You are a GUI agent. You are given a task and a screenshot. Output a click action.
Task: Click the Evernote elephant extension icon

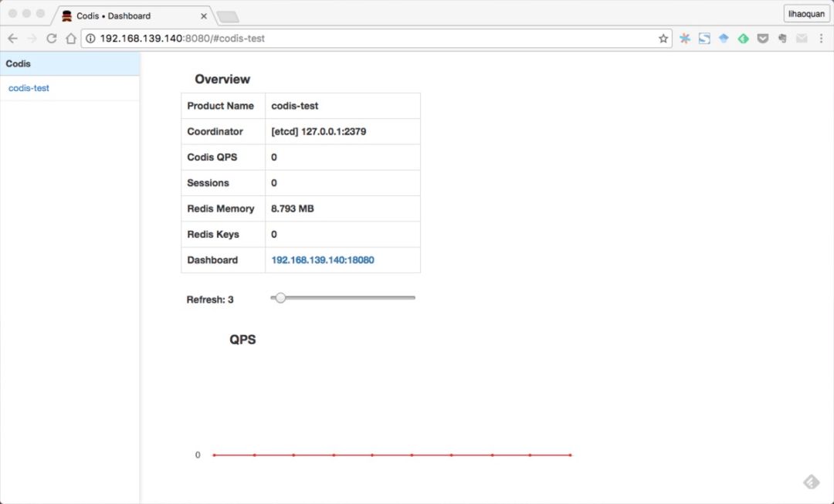coord(782,39)
